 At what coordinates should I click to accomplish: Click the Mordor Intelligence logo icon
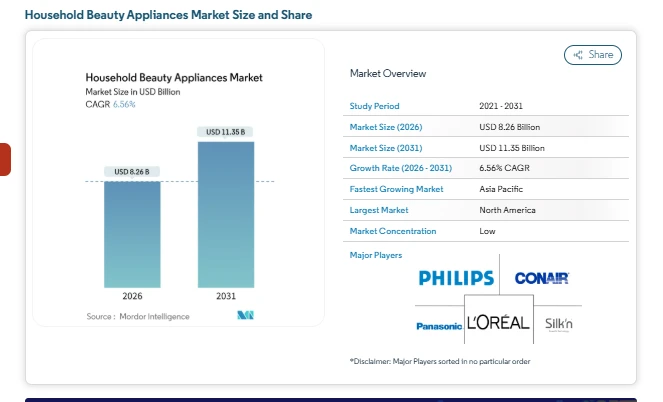coord(245,316)
